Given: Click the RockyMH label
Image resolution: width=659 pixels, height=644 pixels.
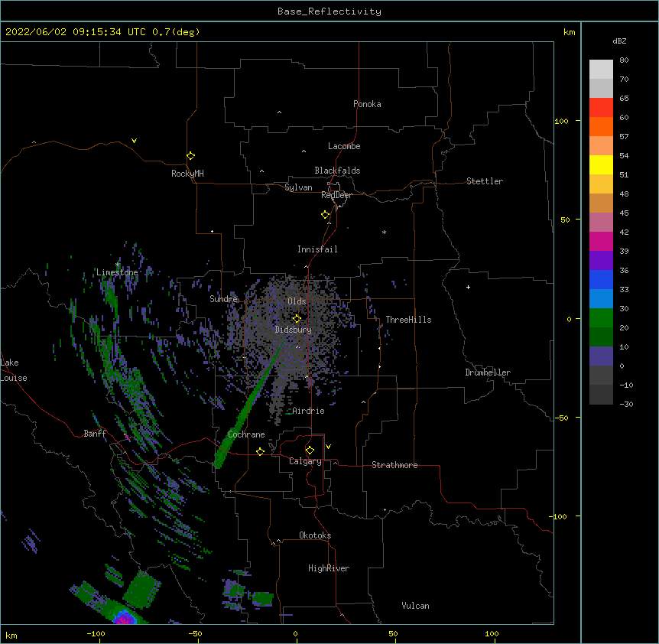Looking at the screenshot, I should point(187,174).
